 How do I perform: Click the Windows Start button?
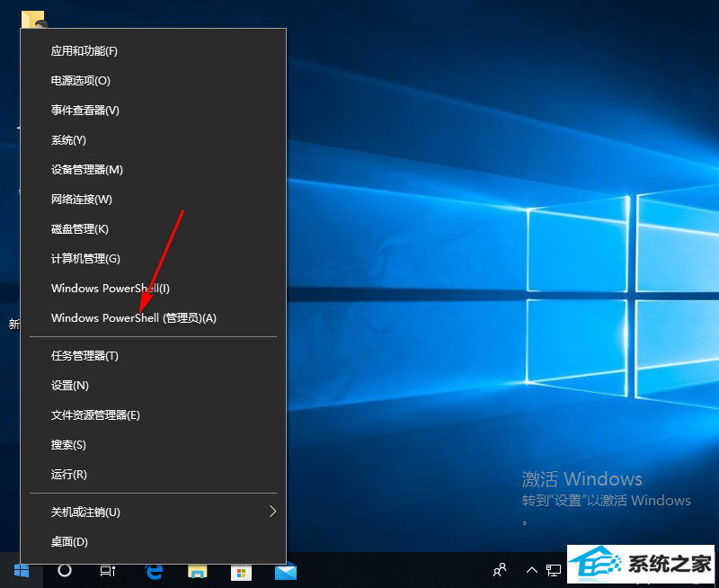pyautogui.click(x=22, y=571)
